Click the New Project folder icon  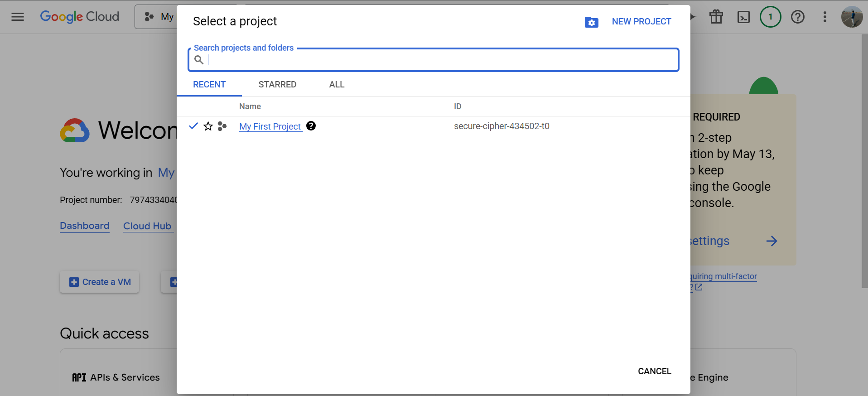click(x=591, y=22)
